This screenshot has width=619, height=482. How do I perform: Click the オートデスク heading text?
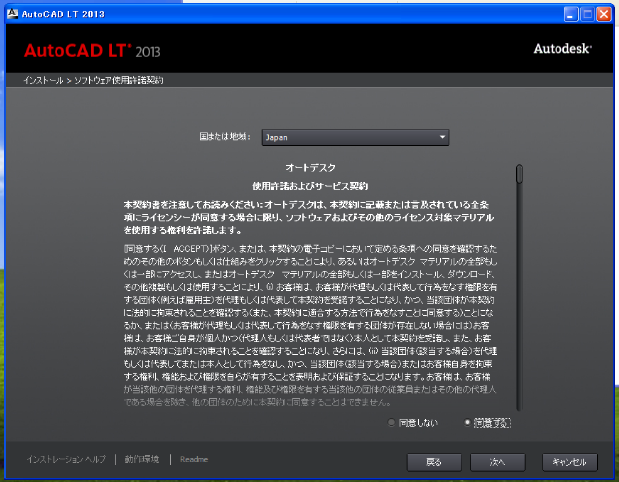point(310,168)
